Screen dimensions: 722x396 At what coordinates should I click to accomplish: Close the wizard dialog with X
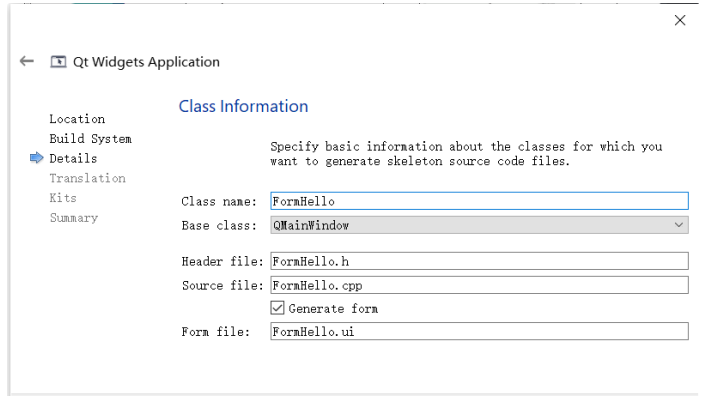click(680, 20)
